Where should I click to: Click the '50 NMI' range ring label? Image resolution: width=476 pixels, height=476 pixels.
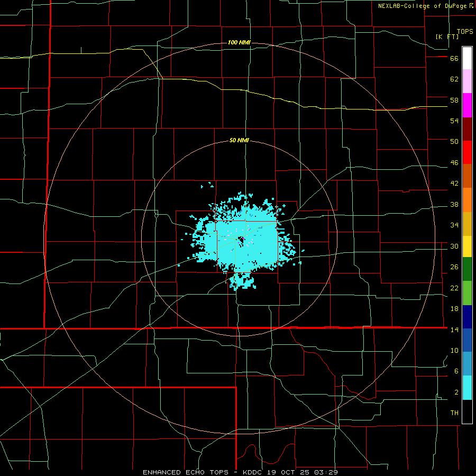[239, 140]
